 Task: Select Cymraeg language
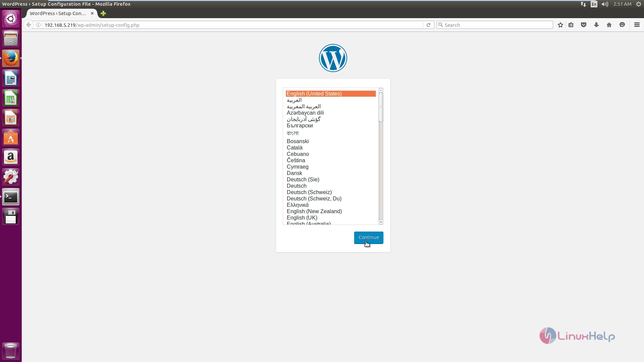pos(331,167)
